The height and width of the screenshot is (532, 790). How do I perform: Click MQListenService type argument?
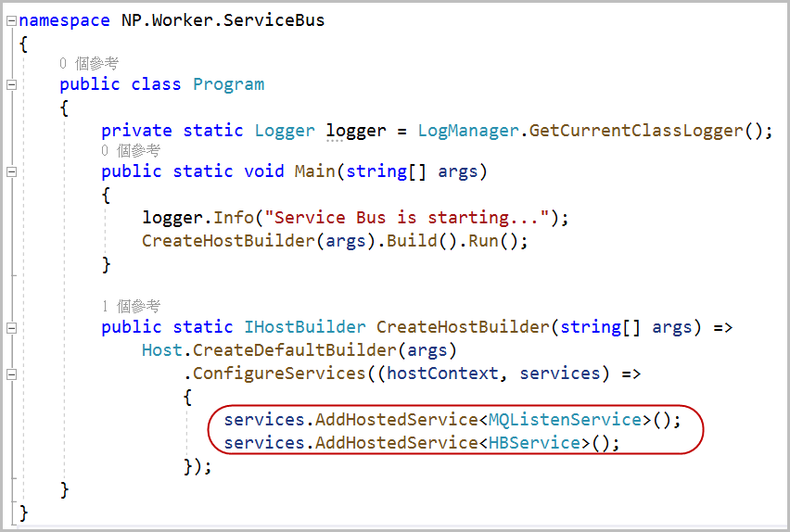tap(565, 420)
